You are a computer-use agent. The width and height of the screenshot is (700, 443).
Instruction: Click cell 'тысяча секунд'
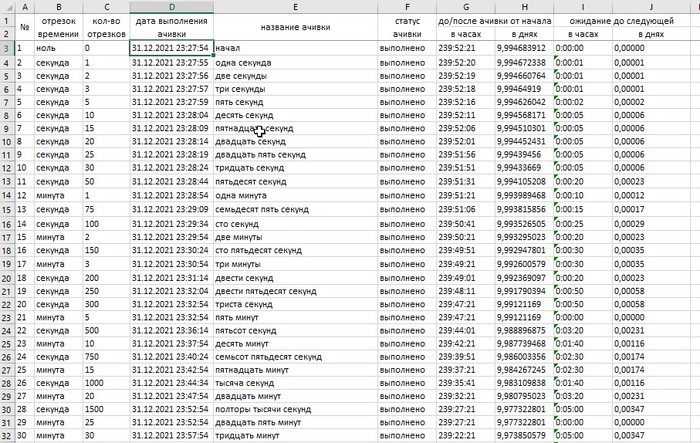coord(296,383)
